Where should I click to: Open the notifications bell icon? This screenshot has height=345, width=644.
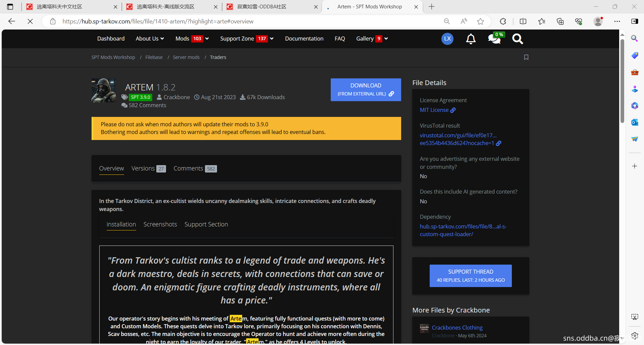pos(471,39)
